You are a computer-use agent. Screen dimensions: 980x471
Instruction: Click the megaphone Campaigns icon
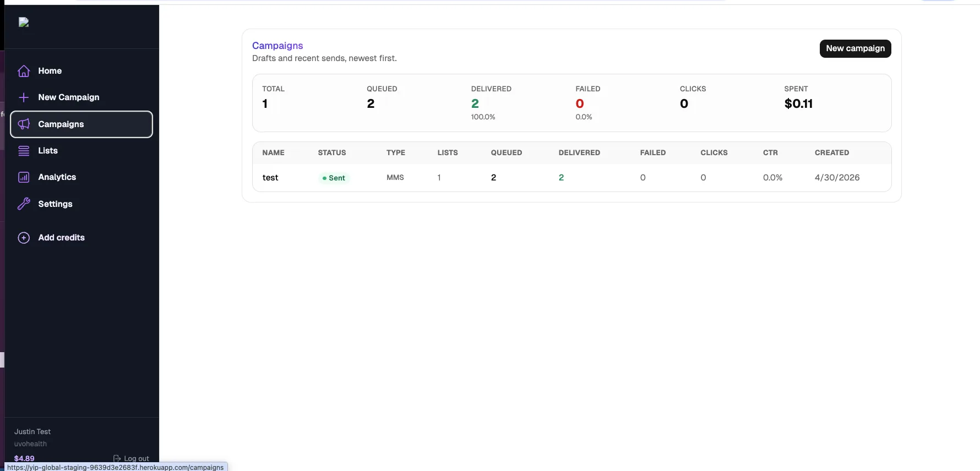coord(24,124)
